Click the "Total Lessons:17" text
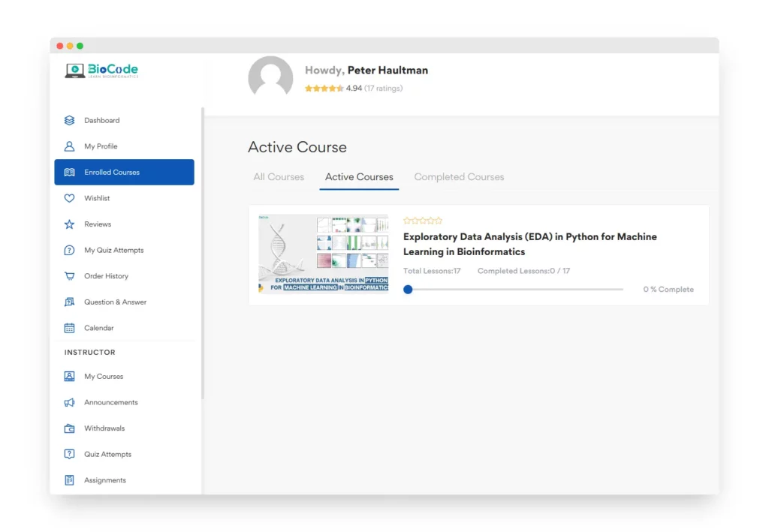The width and height of the screenshot is (769, 532). click(432, 271)
